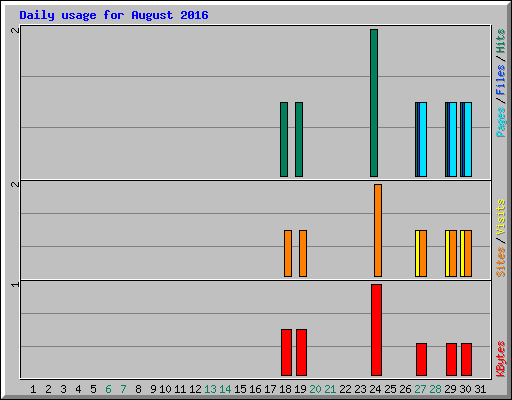The width and height of the screenshot is (512, 400).
Task: Click green weekend day label '14'
Action: (225, 389)
